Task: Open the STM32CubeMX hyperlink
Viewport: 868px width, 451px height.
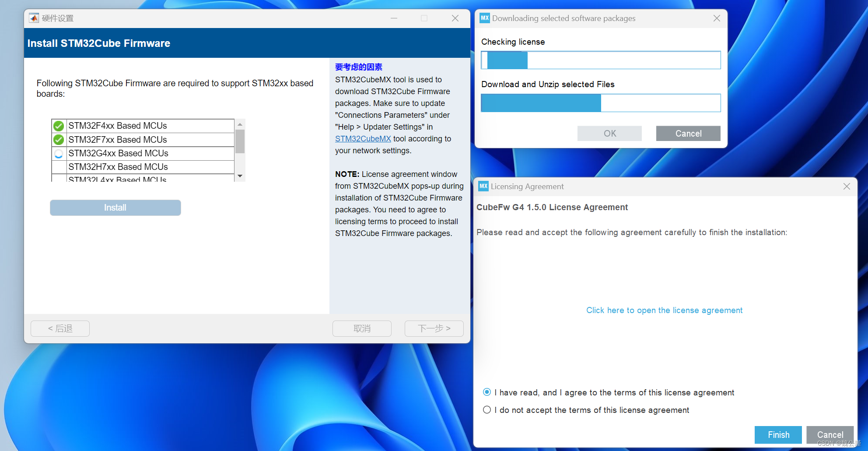Action: pyautogui.click(x=363, y=139)
